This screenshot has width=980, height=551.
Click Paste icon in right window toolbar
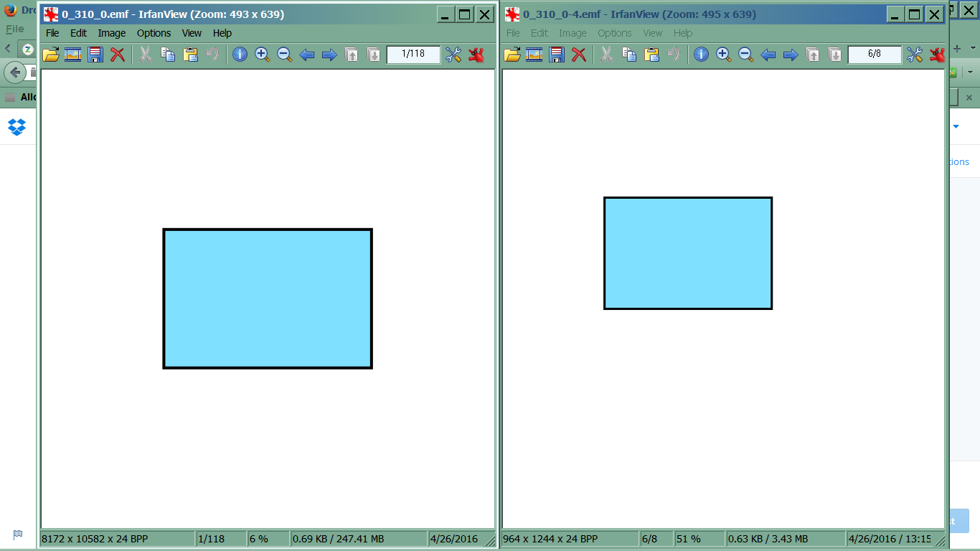pyautogui.click(x=651, y=55)
